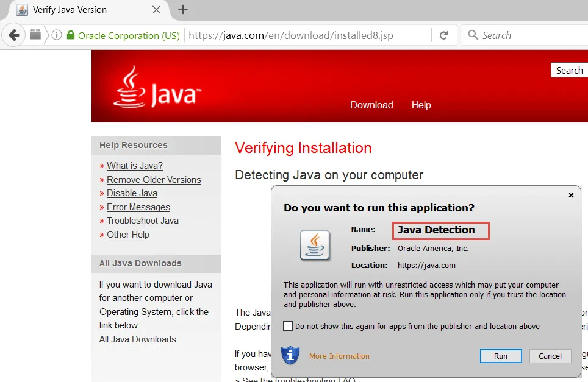The height and width of the screenshot is (382, 588).
Task: Click the All Java Downloads sidebar header
Action: (x=156, y=263)
